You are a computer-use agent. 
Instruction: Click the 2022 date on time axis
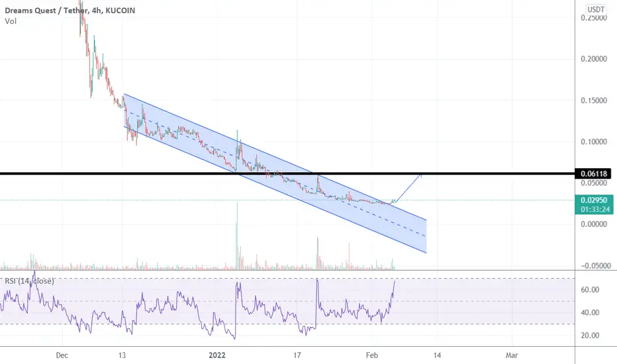point(217,355)
